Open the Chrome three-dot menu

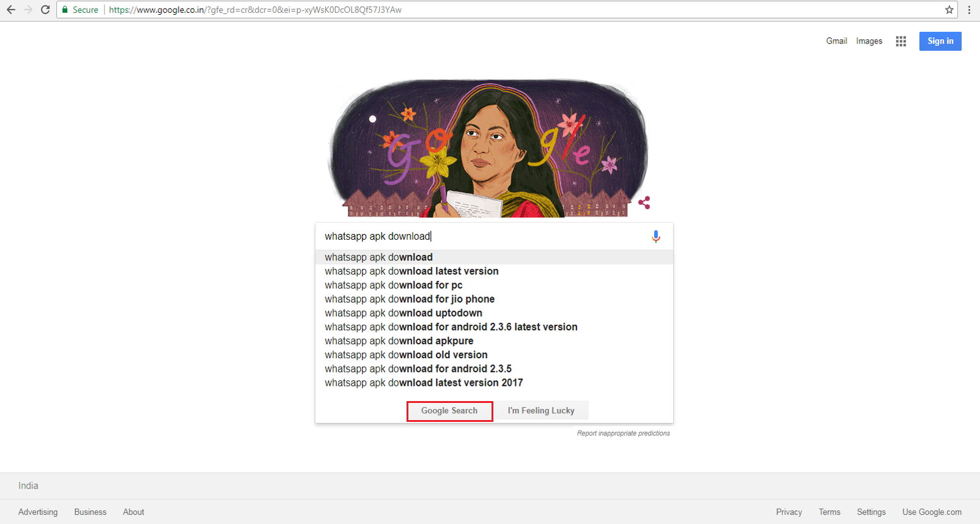click(x=969, y=10)
